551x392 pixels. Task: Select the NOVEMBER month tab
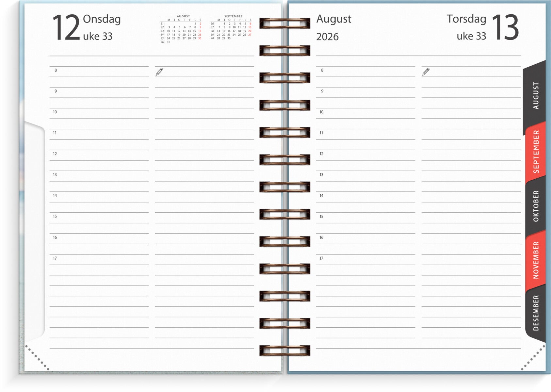536,260
